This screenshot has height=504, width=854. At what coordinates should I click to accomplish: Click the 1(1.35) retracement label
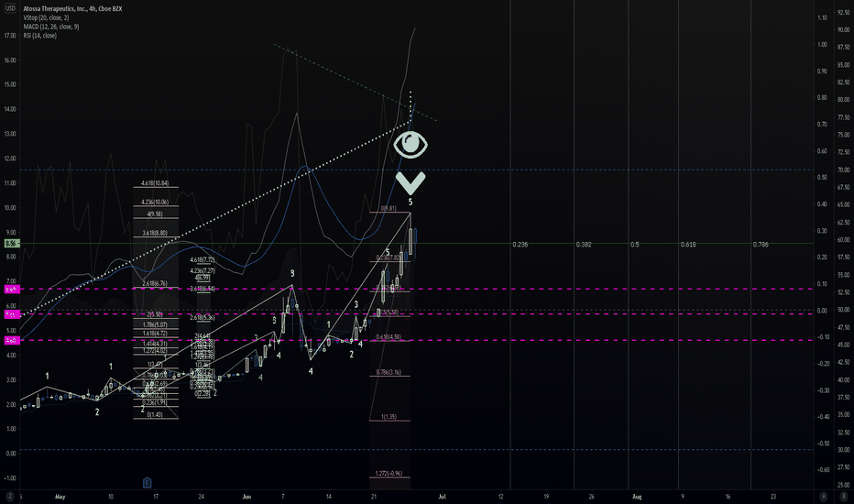click(389, 417)
